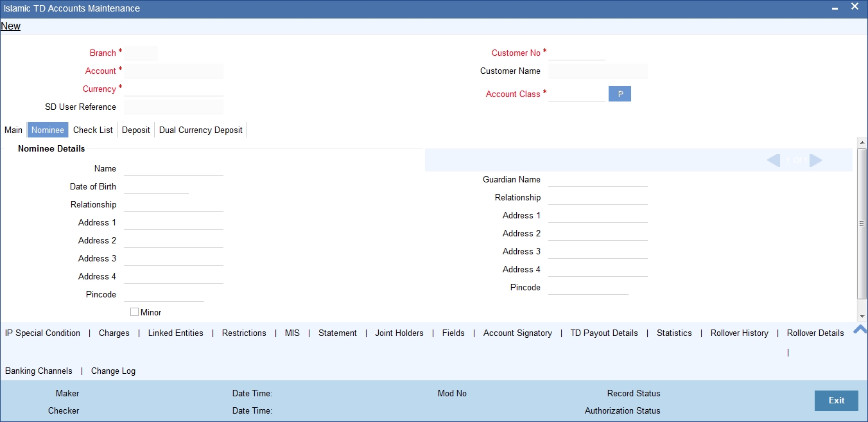Open the Statistics link
This screenshot has height=422, width=868.
tap(674, 333)
